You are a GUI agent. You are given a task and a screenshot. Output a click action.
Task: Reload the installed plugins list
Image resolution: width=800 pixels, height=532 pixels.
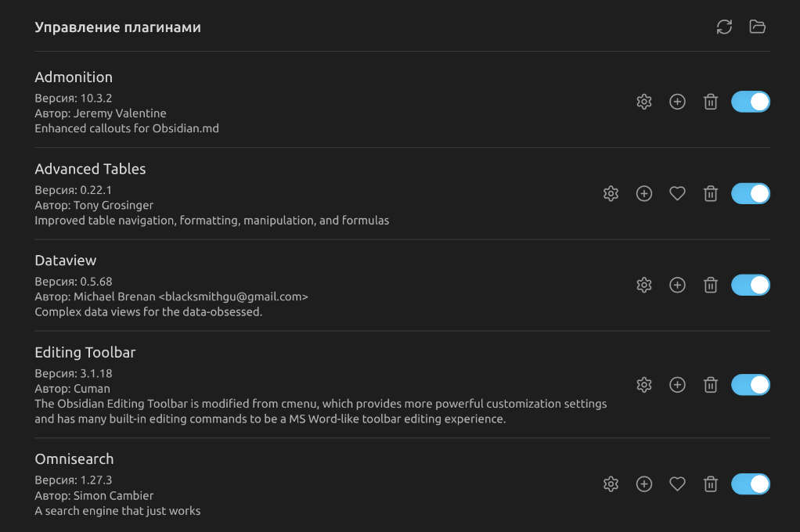[x=724, y=27]
